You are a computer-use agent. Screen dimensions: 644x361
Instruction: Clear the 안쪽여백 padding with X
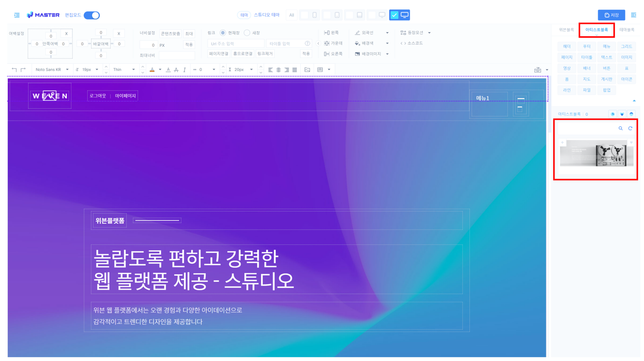click(x=66, y=34)
